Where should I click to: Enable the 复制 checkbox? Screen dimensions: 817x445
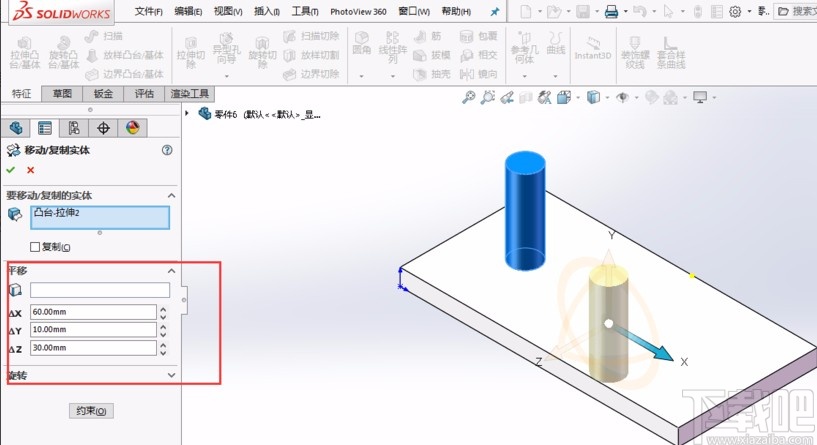tap(35, 247)
